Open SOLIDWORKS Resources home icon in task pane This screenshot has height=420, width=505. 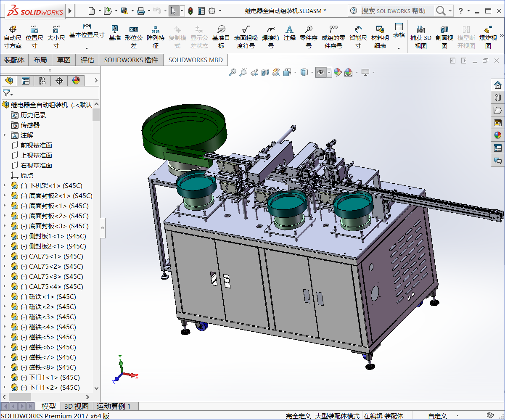coord(498,85)
